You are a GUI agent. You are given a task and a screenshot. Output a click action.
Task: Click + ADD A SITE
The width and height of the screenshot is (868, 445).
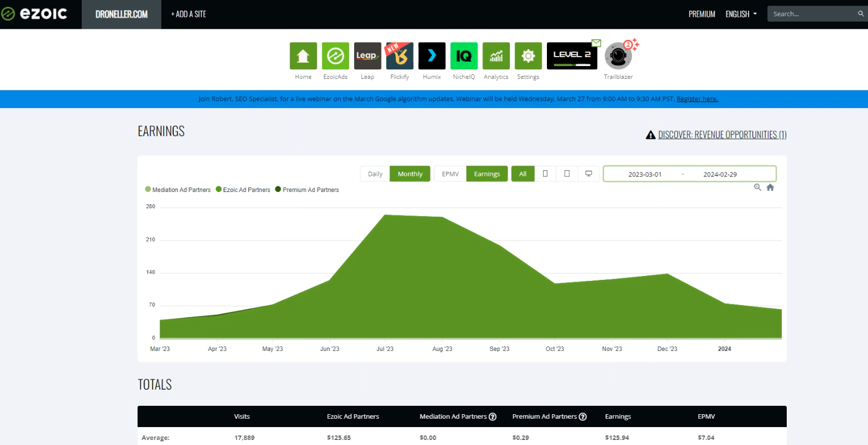coord(189,14)
